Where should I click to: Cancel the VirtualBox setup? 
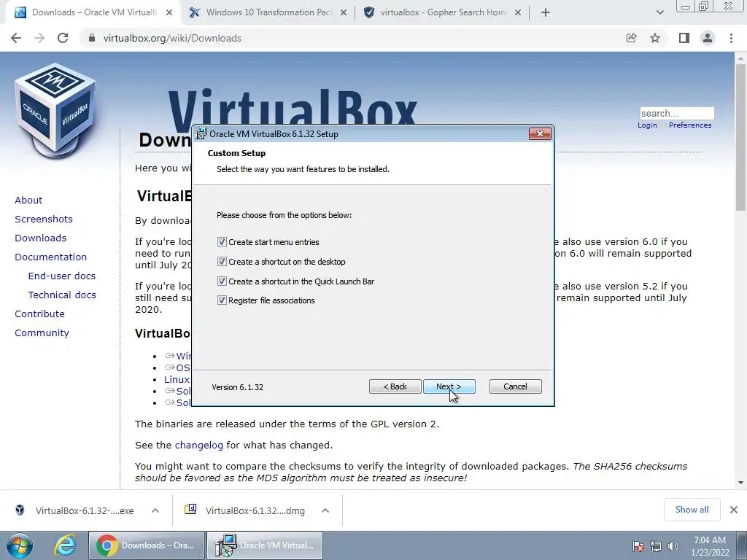tap(515, 386)
